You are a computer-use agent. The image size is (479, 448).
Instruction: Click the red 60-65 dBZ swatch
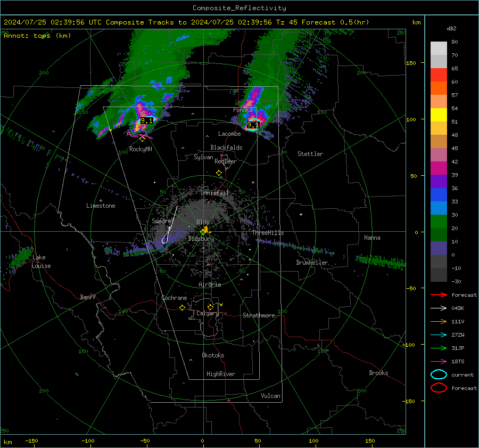(439, 75)
